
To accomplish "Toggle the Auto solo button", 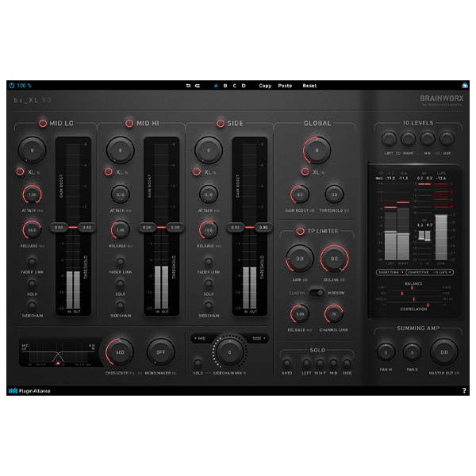I will 286,363.
